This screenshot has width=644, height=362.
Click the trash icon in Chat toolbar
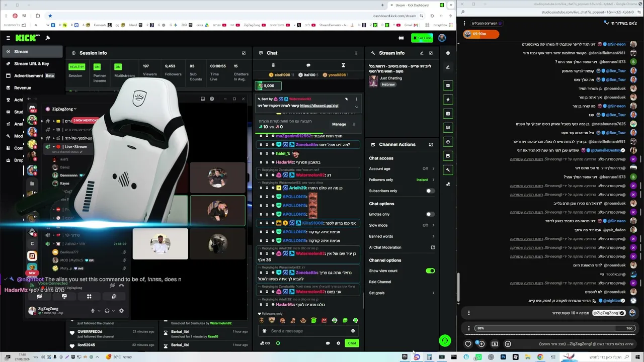(273, 65)
